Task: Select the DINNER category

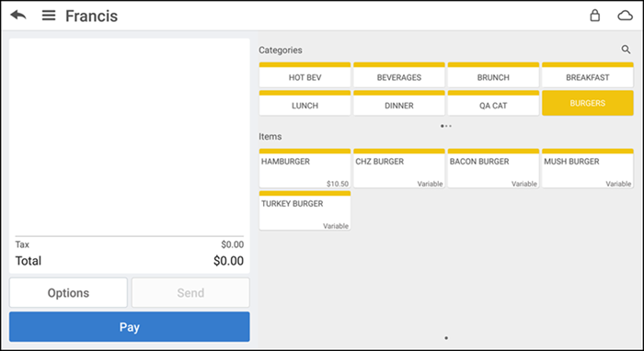Action: tap(398, 103)
